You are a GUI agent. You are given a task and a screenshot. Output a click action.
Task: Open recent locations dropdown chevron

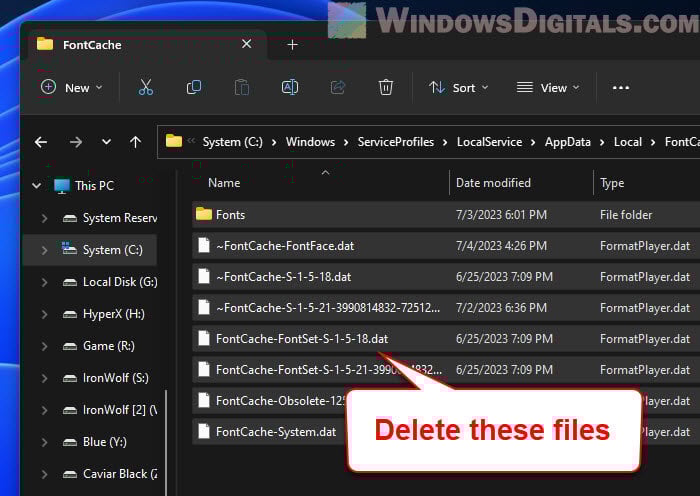coord(106,142)
